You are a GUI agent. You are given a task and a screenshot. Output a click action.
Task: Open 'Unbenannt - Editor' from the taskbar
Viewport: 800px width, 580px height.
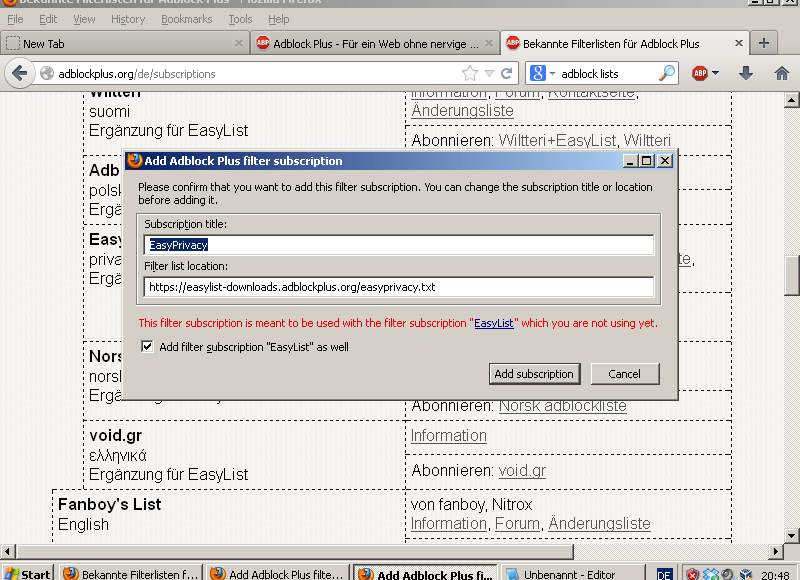[570, 574]
